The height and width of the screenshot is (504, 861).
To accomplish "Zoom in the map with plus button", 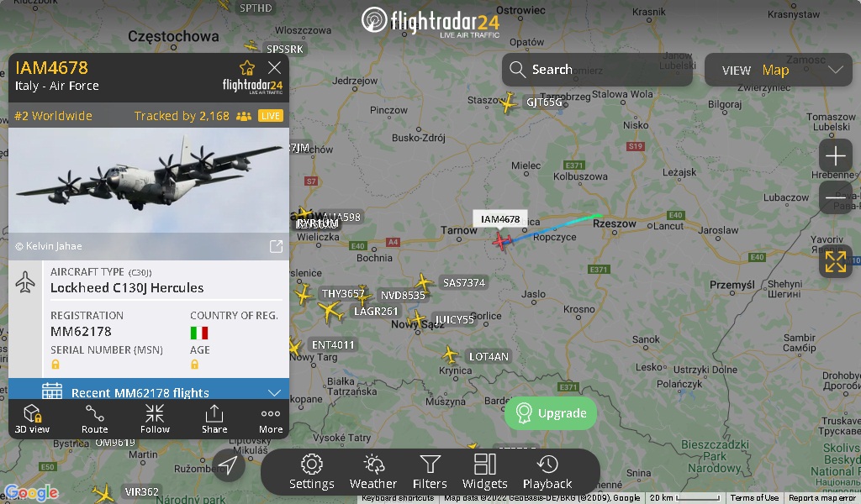I will tap(835, 155).
